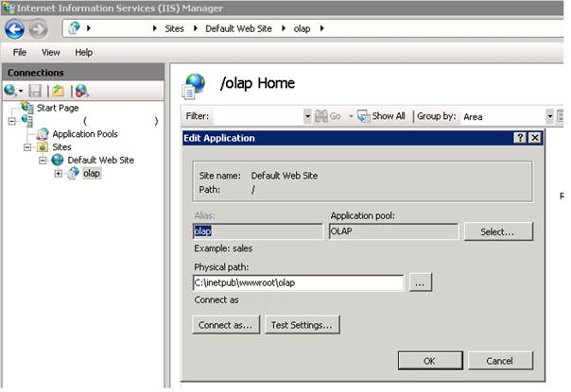Click the "Default Web Site" site name value
571x392 pixels.
(285, 176)
